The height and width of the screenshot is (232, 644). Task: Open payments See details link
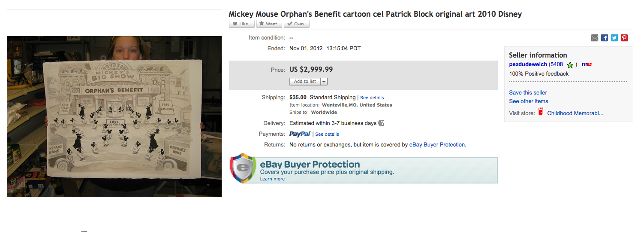tap(327, 134)
